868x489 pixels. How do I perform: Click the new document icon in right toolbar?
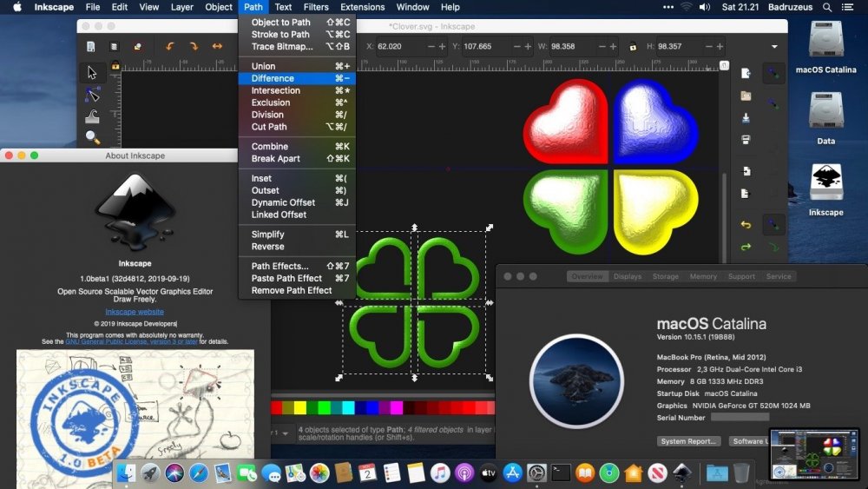click(746, 74)
